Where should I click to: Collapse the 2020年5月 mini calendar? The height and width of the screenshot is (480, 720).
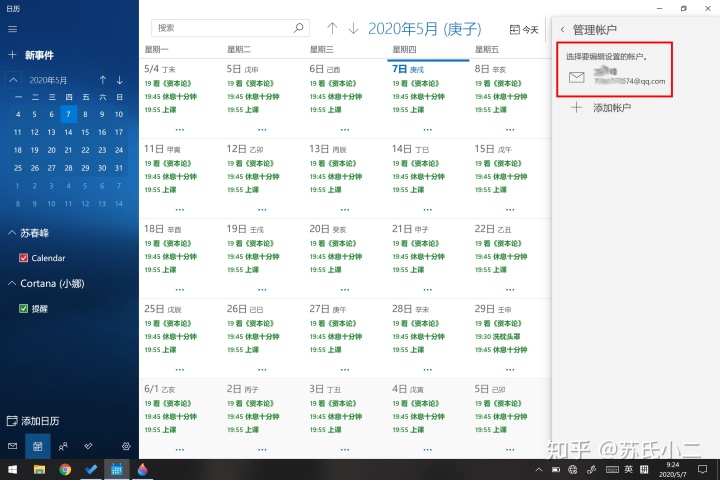pos(13,80)
